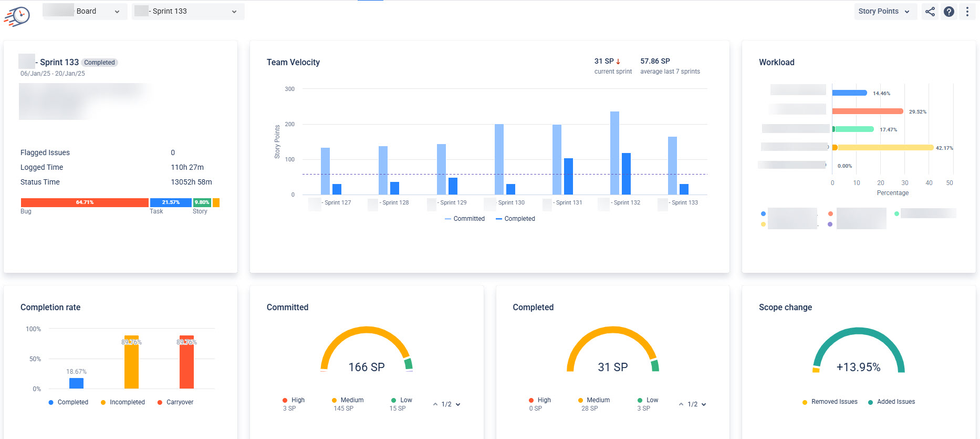Toggle Incompleted in Completion rate legend
Image resolution: width=980 pixels, height=439 pixels.
pyautogui.click(x=123, y=402)
